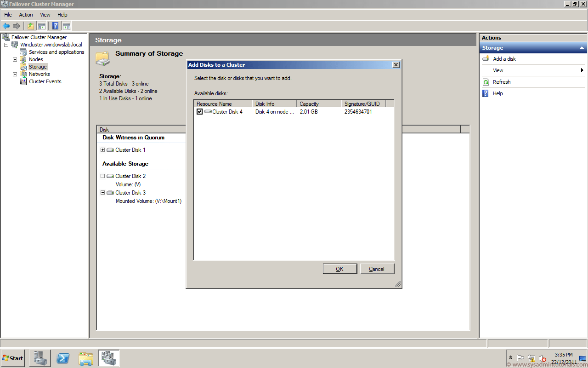Toggle the action pane with its toolbar icon

click(x=67, y=26)
